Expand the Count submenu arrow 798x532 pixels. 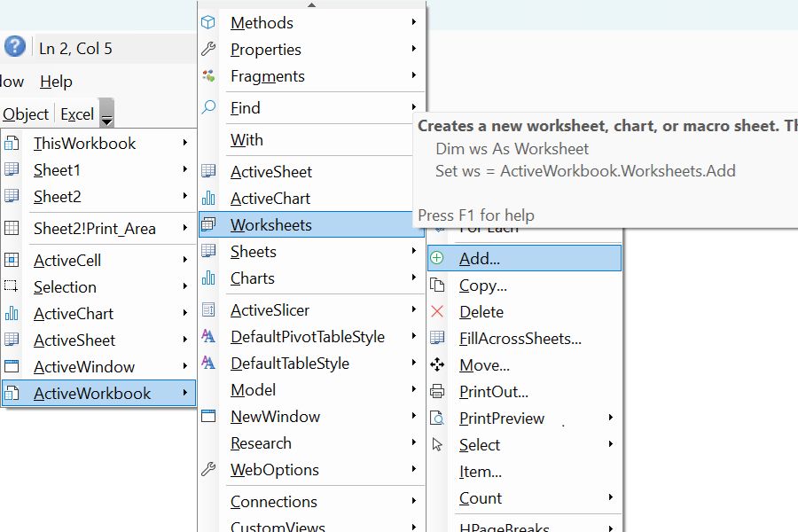[x=610, y=498]
